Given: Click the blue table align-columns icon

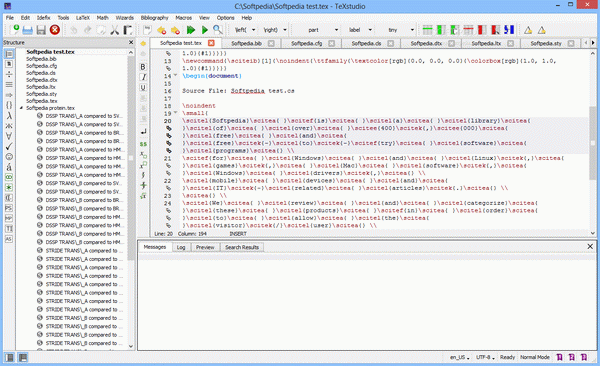Looking at the screenshot, I should [509, 30].
